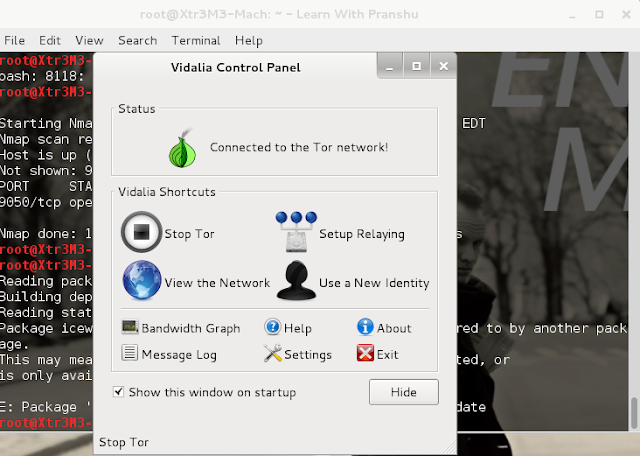
Task: Open the Message Log icon
Action: [129, 353]
